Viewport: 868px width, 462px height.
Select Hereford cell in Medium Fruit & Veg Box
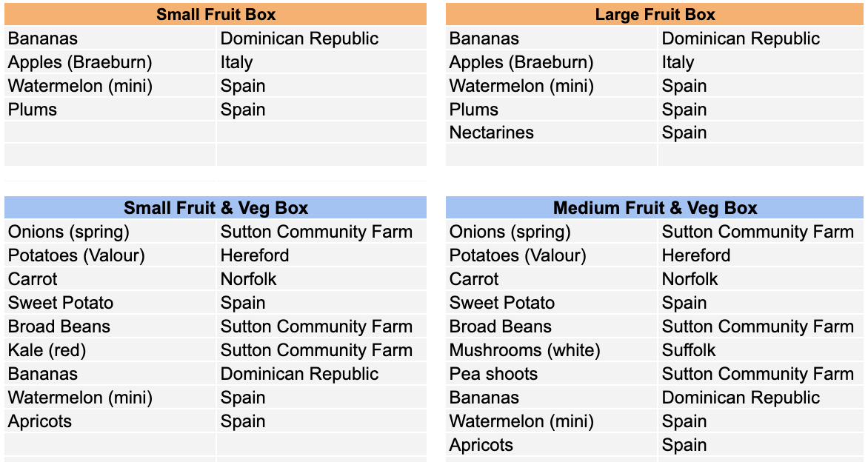tap(761, 255)
